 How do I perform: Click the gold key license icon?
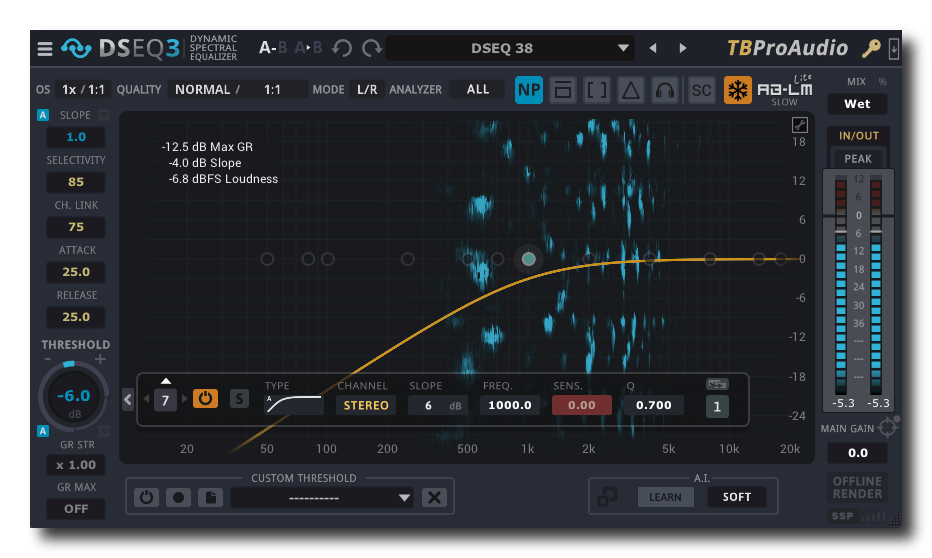(x=871, y=48)
